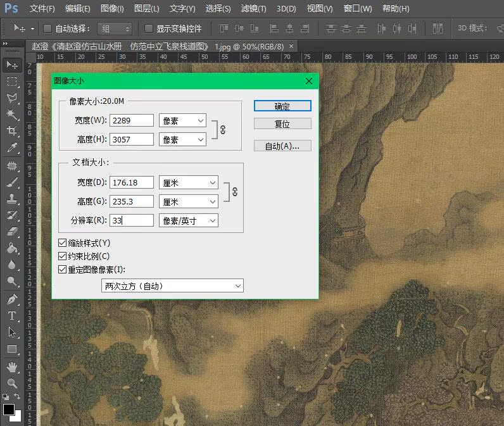504x426 pixels.
Task: Open the 文件(F) menu
Action: pos(42,8)
